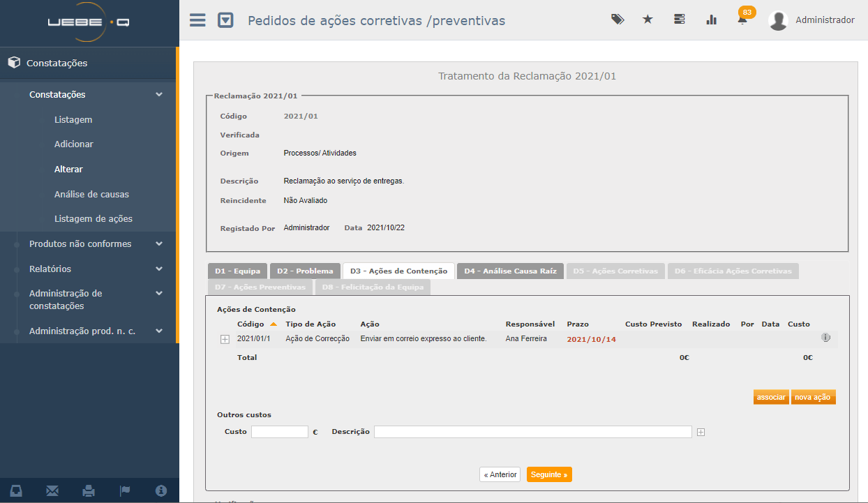
Task: Expand Produtos não conformes menu
Action: [80, 243]
